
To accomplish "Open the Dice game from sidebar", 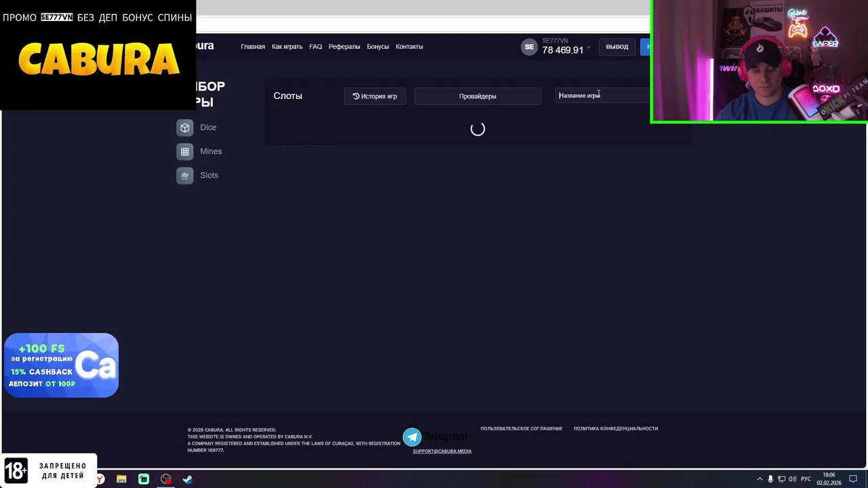I will click(197, 127).
